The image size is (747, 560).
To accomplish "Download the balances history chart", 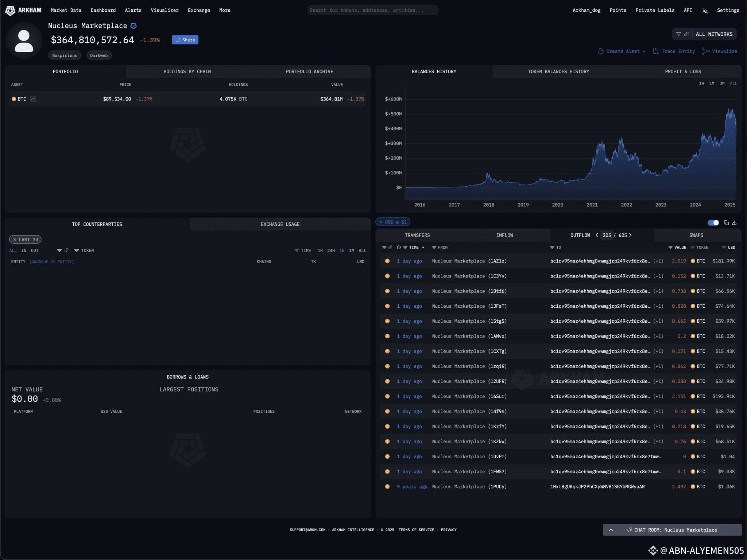I will point(734,222).
